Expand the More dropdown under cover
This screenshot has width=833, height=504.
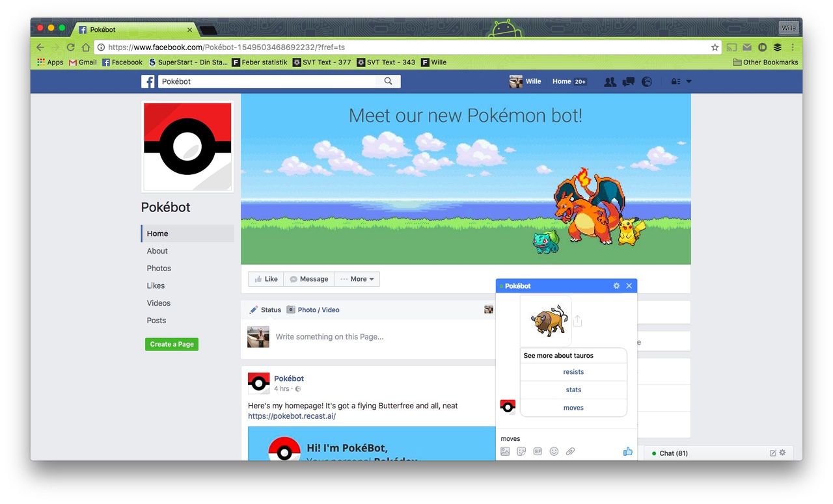pos(357,279)
